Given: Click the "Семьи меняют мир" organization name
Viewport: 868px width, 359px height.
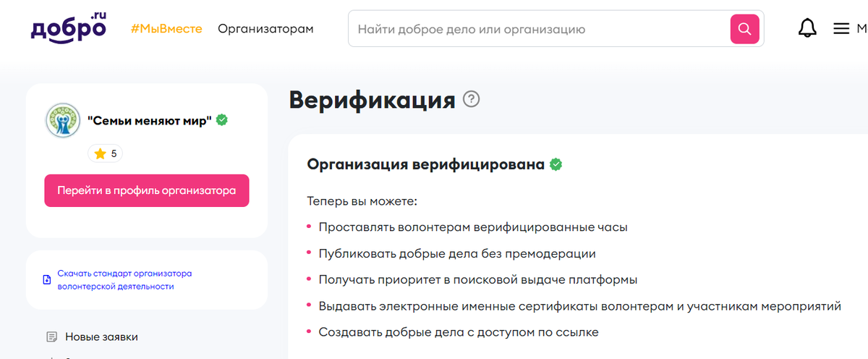Looking at the screenshot, I should coord(150,121).
